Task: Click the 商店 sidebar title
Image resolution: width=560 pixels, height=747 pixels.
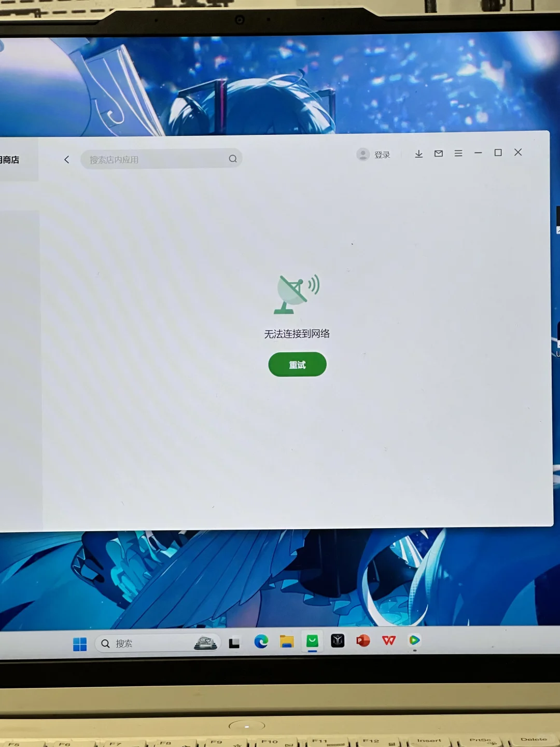Action: pyautogui.click(x=10, y=160)
